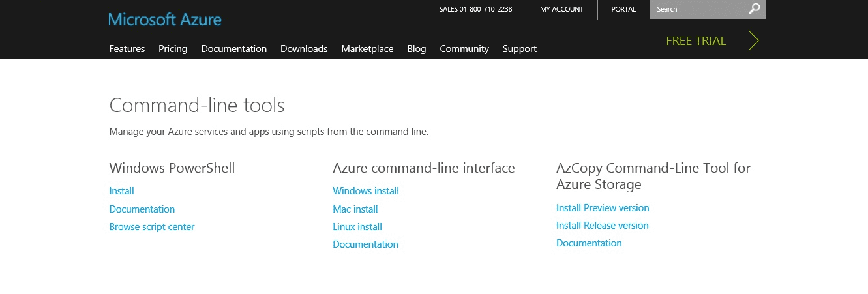Visit the Blog nav link
This screenshot has height=294, width=868.
point(417,49)
